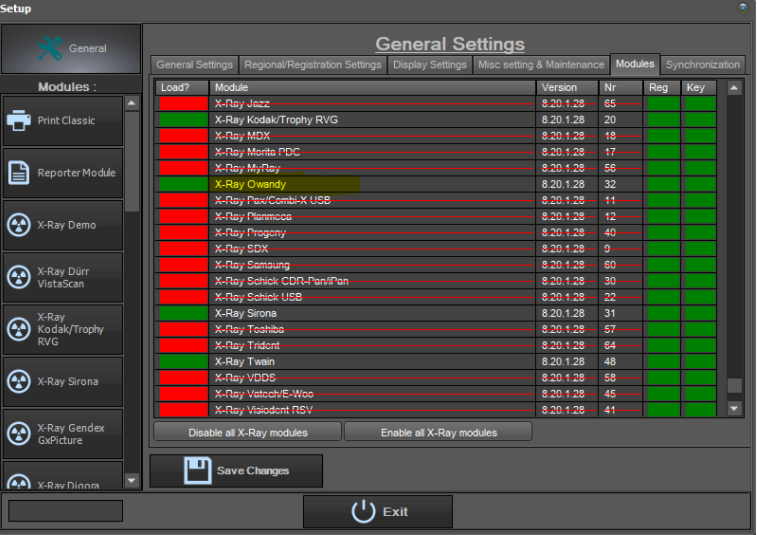Click the sidebar X-Ray Kodak/Trophy RVG radiation icon
Viewport: 758px width, 535px height.
(x=19, y=329)
